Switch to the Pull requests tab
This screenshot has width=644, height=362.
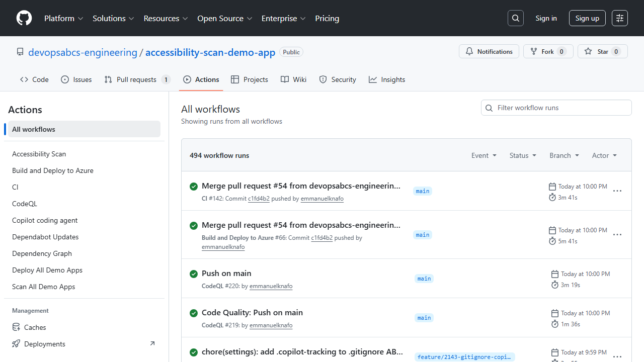(137, 79)
